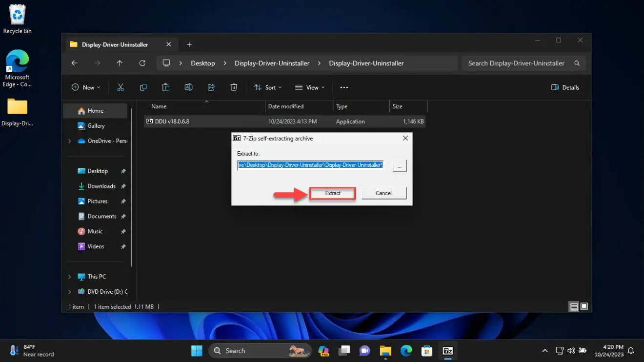
Task: Click the Extract to path input field
Action: tap(310, 165)
